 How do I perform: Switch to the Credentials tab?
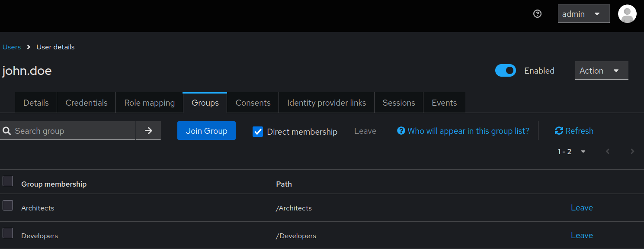click(x=87, y=103)
